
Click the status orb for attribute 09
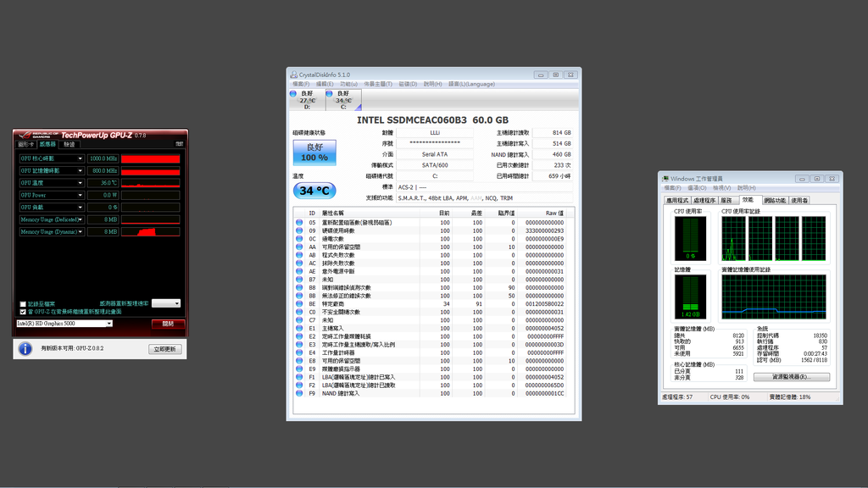299,230
